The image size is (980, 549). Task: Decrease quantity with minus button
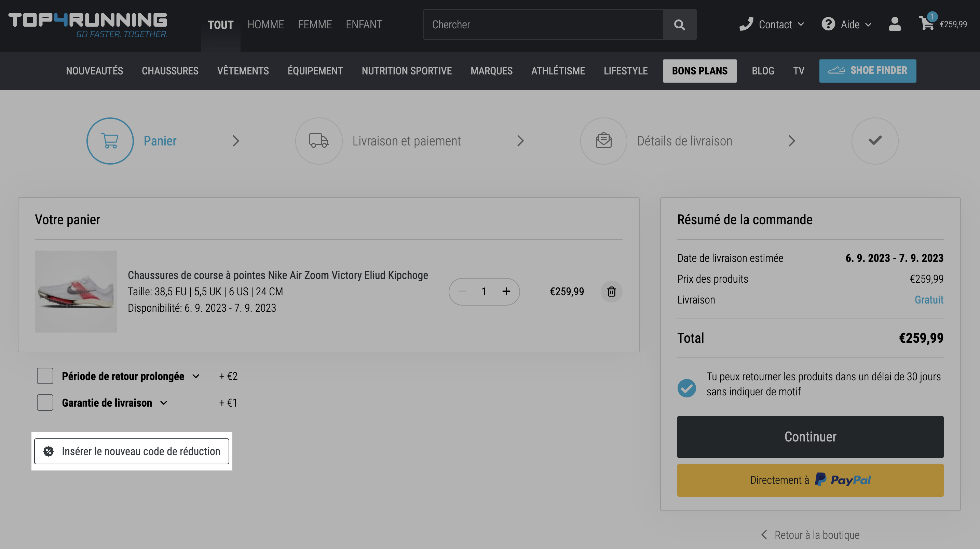(462, 291)
